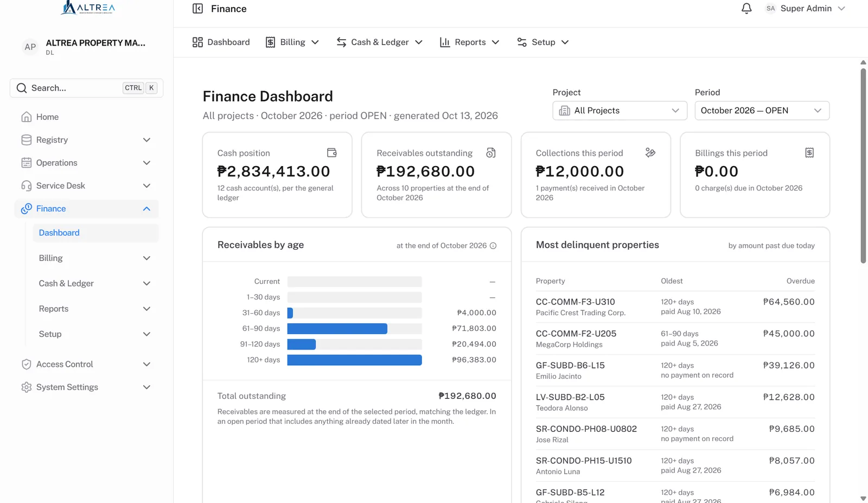Image resolution: width=868 pixels, height=503 pixels.
Task: Click the Access Control shield icon
Action: (26, 364)
